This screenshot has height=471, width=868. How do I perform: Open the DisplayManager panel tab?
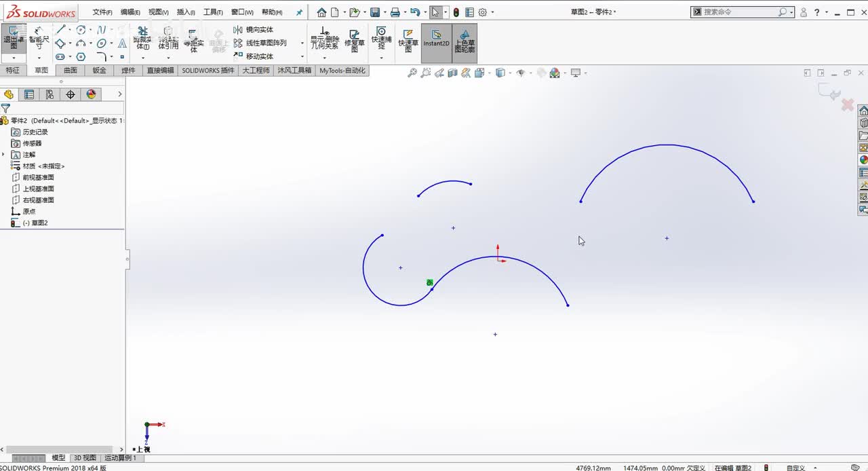pyautogui.click(x=92, y=94)
